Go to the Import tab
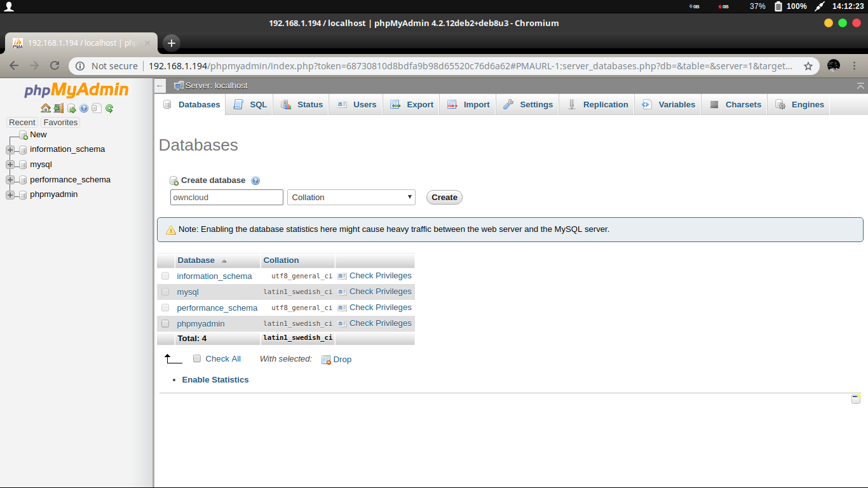Screen dimensions: 868x488 468,105
